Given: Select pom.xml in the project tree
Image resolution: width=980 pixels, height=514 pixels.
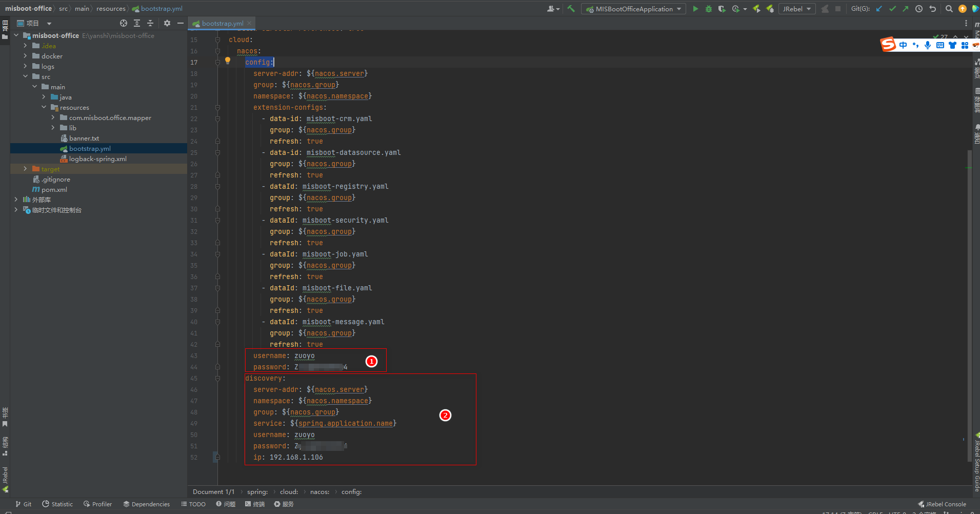Looking at the screenshot, I should tap(54, 189).
